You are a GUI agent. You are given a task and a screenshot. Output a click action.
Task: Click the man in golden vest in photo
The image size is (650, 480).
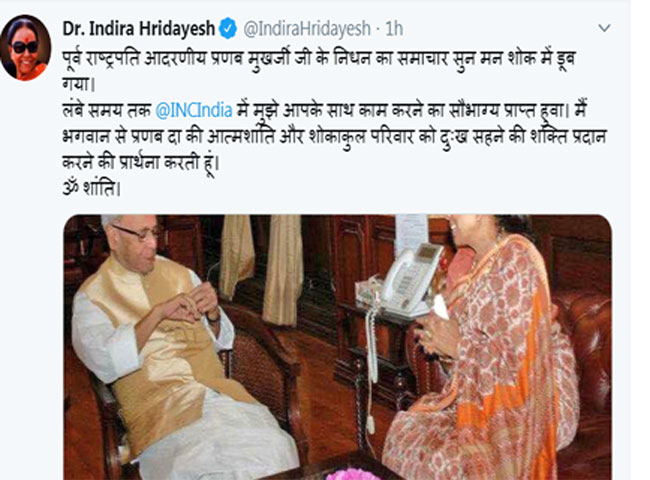click(166, 344)
